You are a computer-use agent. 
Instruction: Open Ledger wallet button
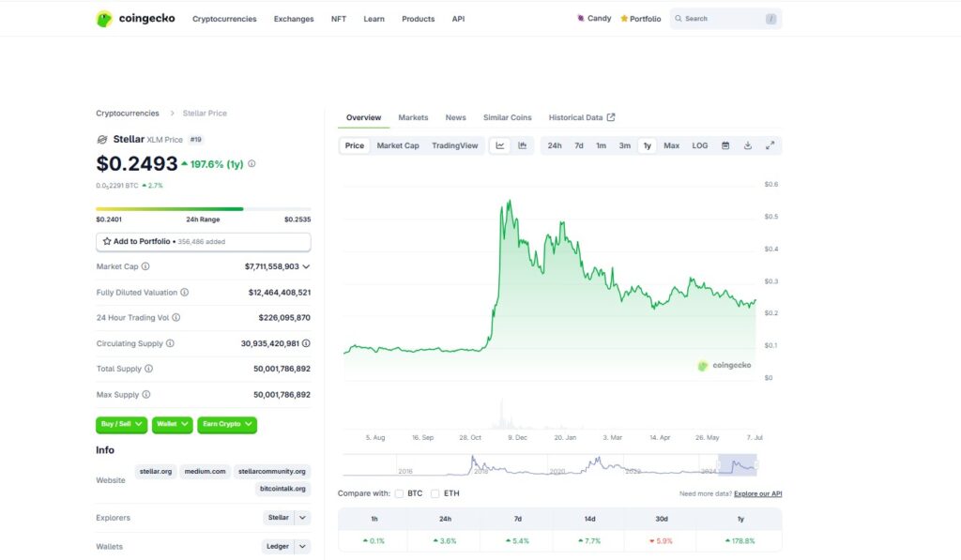[x=278, y=546]
